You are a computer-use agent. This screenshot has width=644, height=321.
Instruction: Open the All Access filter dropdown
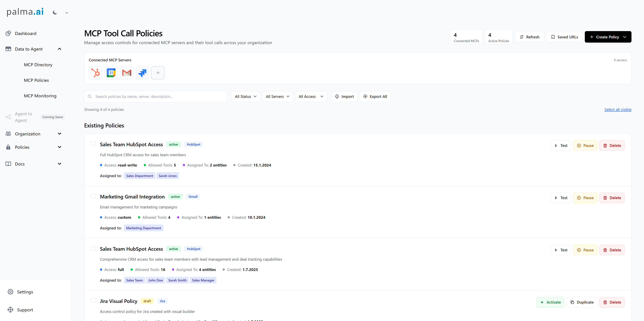[x=311, y=96]
